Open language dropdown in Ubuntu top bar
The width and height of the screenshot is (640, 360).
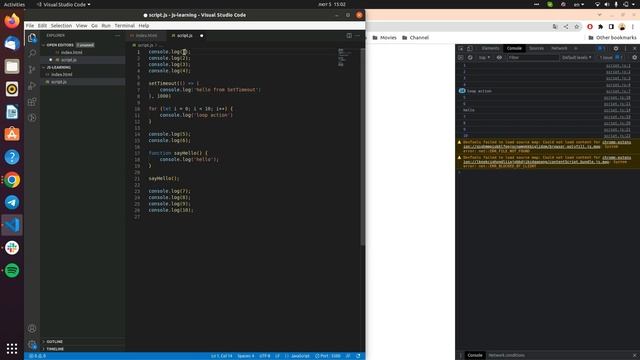point(579,4)
